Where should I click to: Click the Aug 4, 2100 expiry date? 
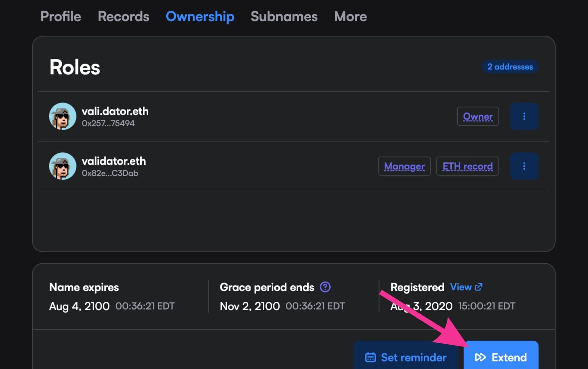79,306
